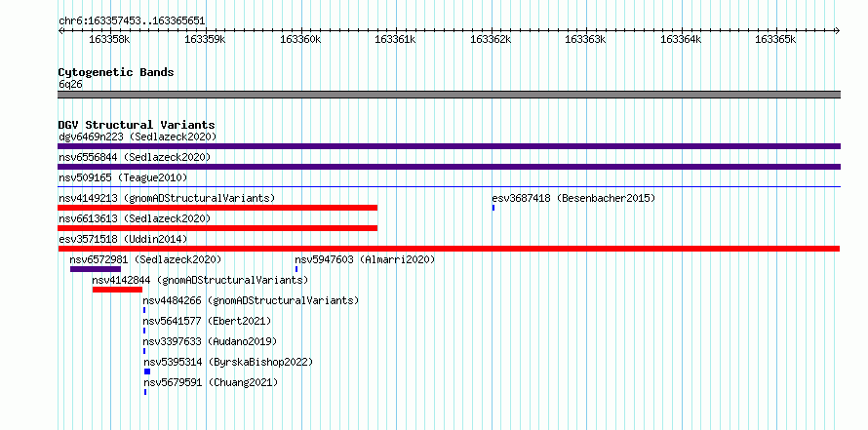Select the dgv6469n223 purple variant bar
This screenshot has height=430, width=868.
click(x=449, y=146)
